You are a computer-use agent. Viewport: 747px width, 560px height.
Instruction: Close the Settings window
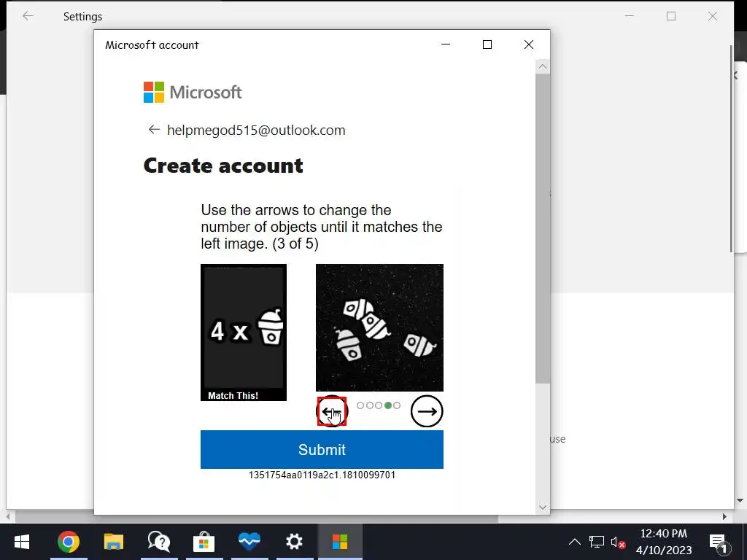click(x=713, y=16)
